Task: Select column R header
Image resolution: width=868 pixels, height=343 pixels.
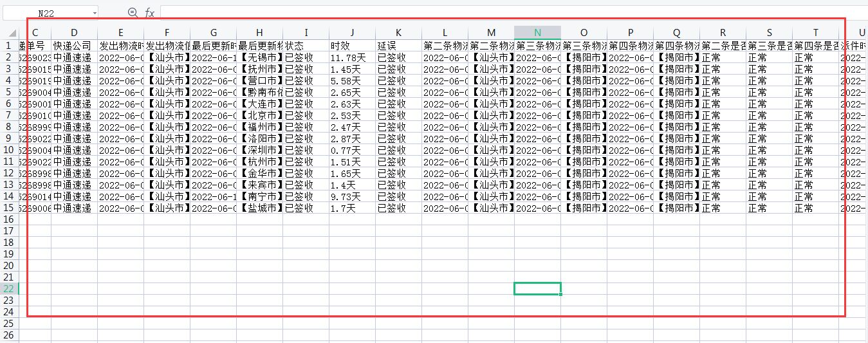Action: click(x=723, y=33)
